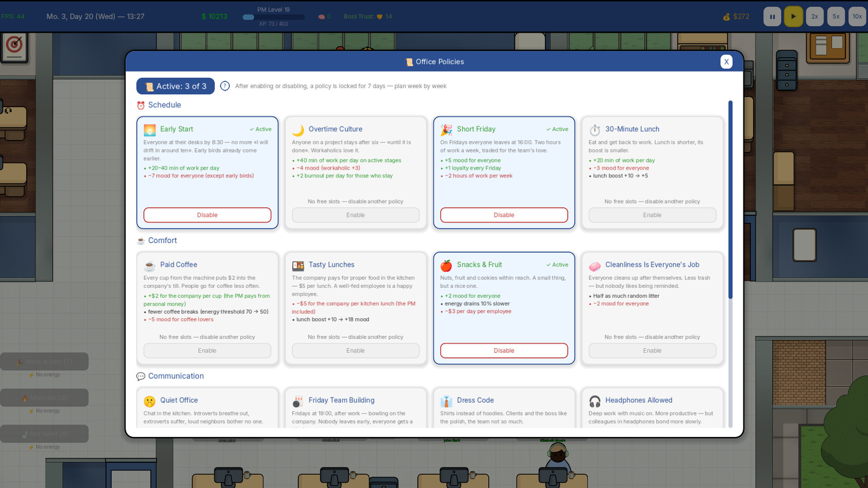Select the Communication section heading
Image resolution: width=868 pixels, height=488 pixels.
coord(176,376)
